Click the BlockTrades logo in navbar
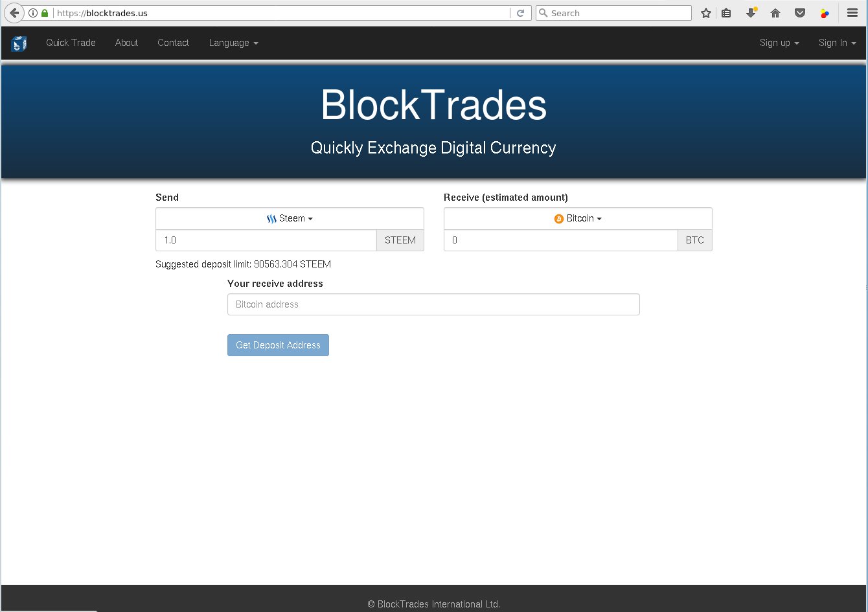This screenshot has width=868, height=612. point(19,43)
